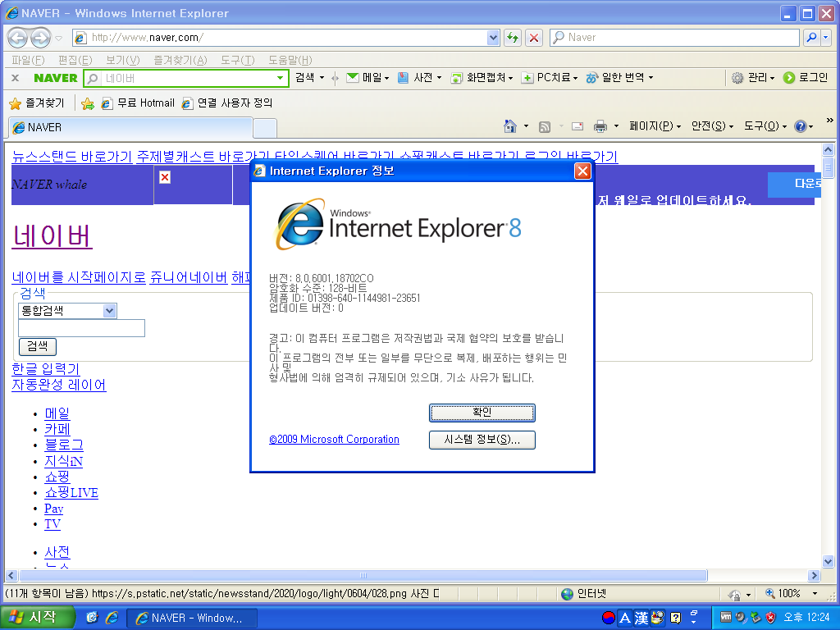Click the RSS feeds icon
840x630 pixels.
pyautogui.click(x=545, y=127)
